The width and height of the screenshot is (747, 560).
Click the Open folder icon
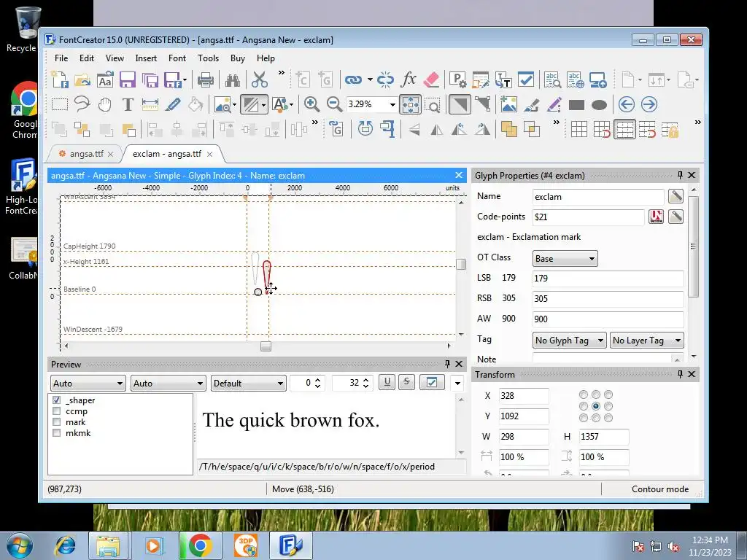click(x=82, y=80)
